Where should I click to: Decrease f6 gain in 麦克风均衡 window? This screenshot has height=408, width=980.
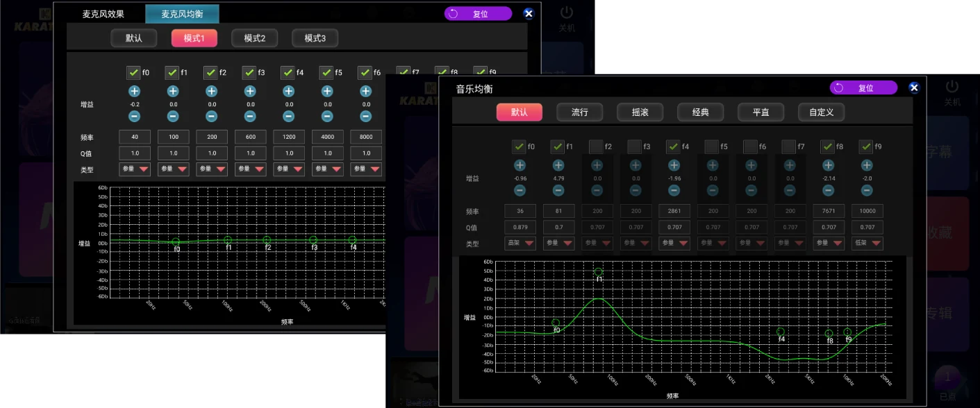[x=366, y=116]
